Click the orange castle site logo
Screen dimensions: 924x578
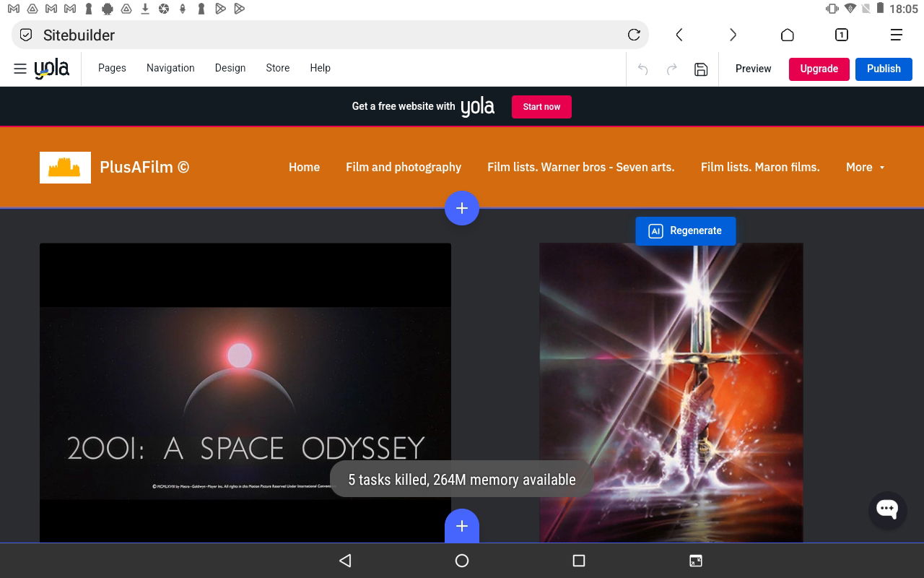tap(65, 168)
